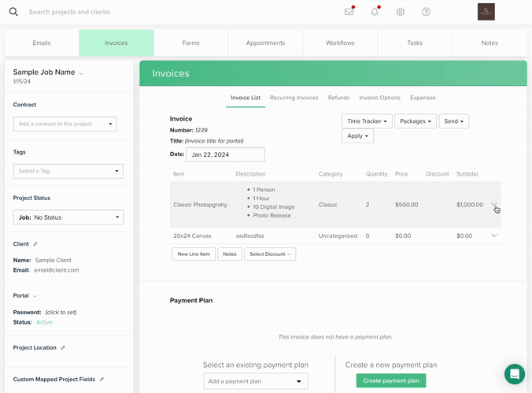Click the user profile avatar
Viewport: 532px width, 393px height.
[486, 12]
